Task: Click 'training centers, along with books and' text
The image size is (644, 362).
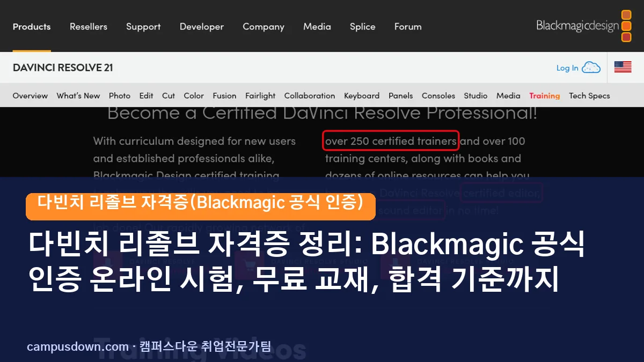Action: click(423, 158)
